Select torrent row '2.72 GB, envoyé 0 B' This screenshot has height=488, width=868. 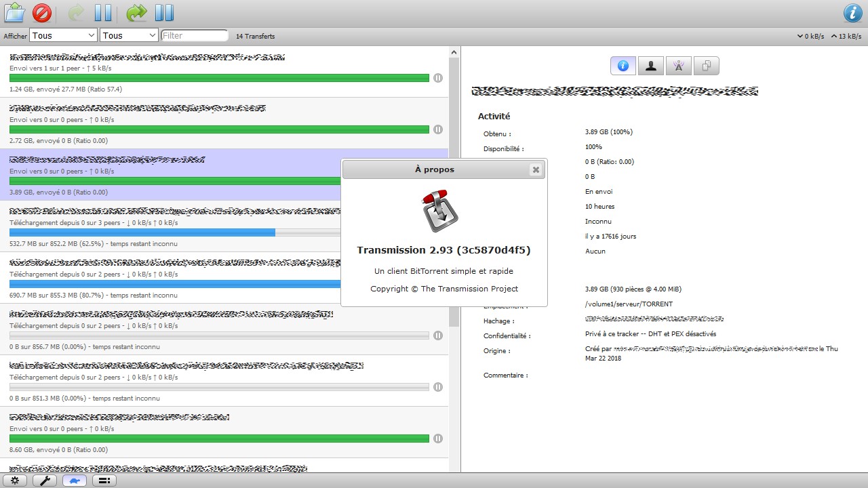[224, 123]
